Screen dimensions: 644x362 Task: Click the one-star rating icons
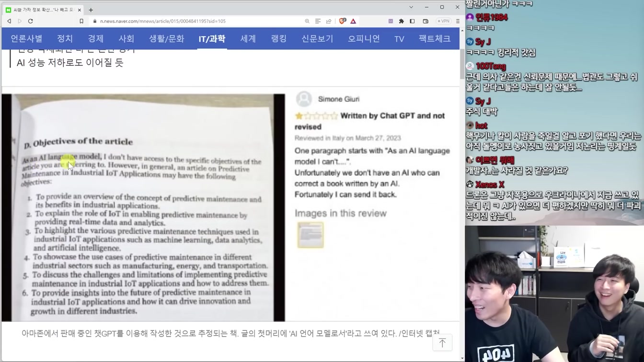pyautogui.click(x=316, y=116)
